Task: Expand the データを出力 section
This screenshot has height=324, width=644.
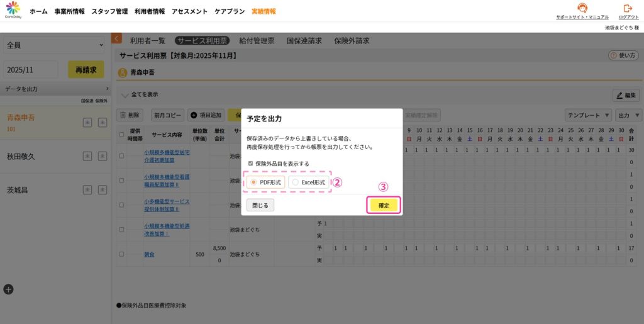Action: coord(57,89)
